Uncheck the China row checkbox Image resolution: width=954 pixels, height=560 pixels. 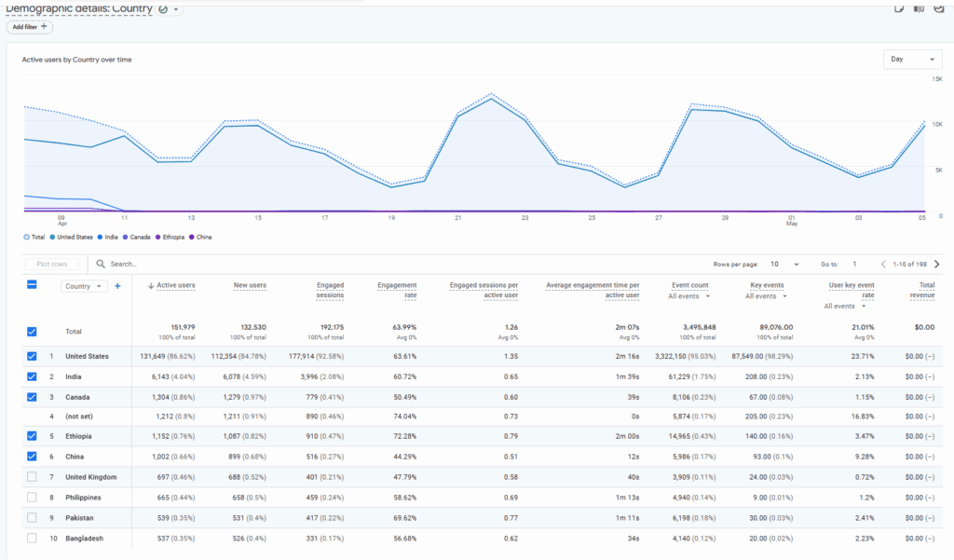tap(32, 457)
